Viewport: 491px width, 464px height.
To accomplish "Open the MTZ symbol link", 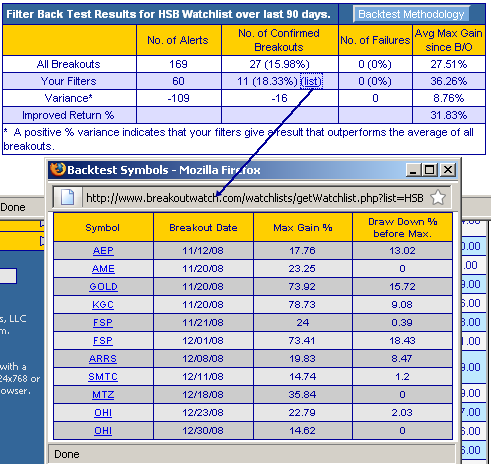I will (x=103, y=395).
